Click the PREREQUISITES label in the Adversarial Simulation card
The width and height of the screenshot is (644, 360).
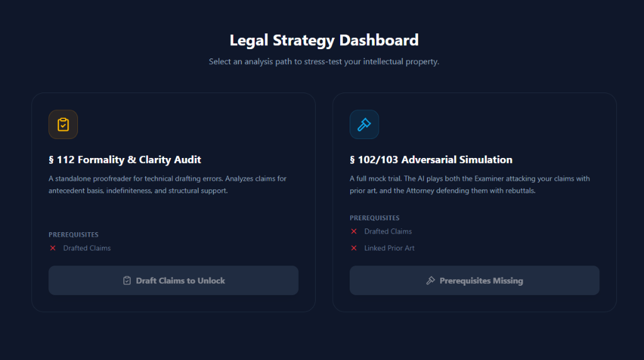click(x=375, y=218)
